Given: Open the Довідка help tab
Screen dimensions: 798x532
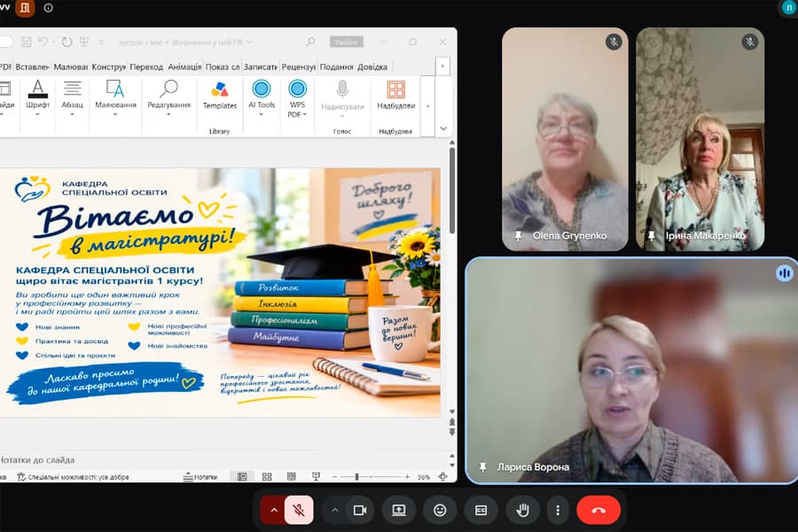Looking at the screenshot, I should click(372, 66).
